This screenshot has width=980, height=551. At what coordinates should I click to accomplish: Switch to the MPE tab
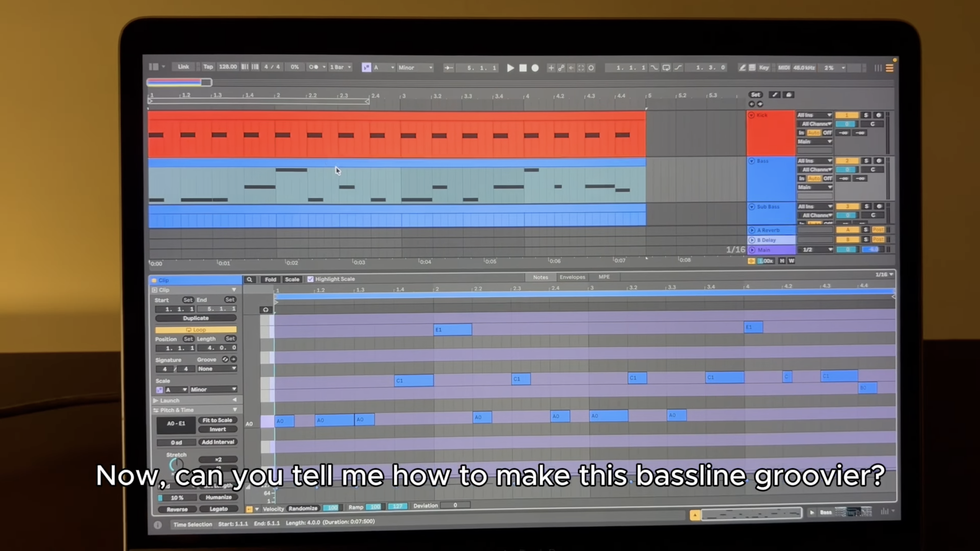pyautogui.click(x=604, y=277)
